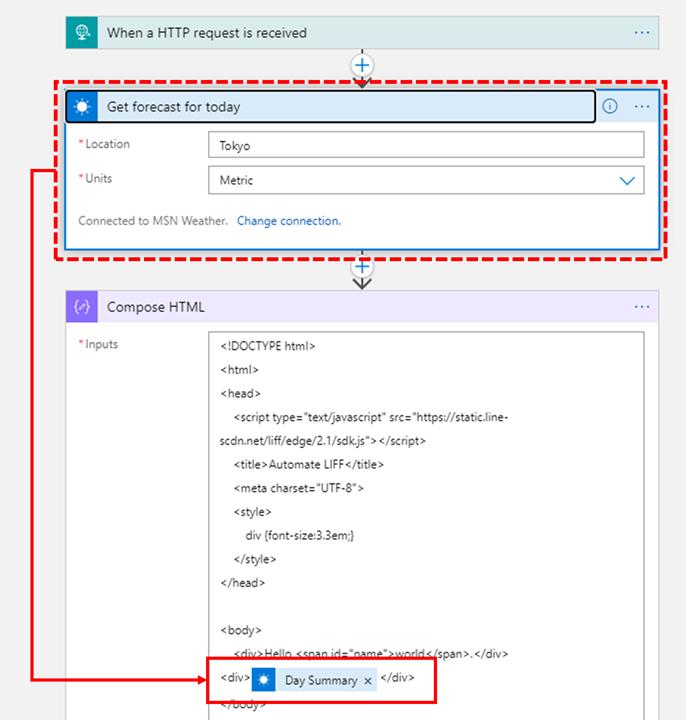This screenshot has height=720, width=686.
Task: Click the opening <style> tag line
Action: [x=253, y=512]
